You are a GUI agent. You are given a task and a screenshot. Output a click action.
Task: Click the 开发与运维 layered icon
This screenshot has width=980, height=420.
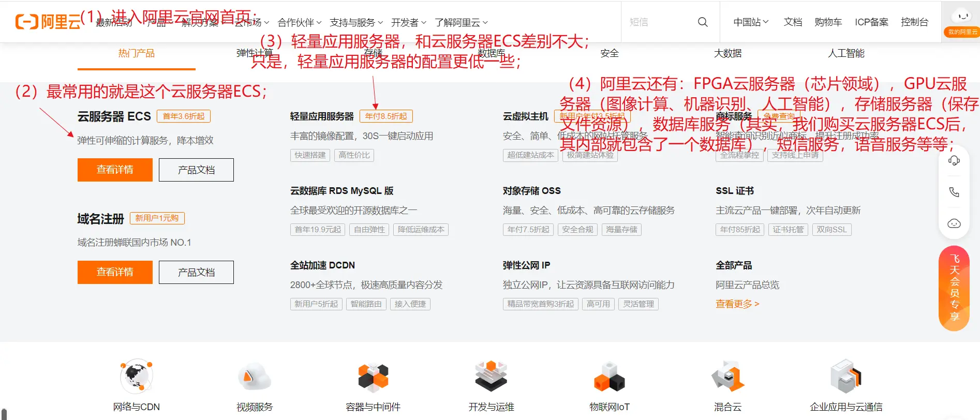tap(491, 377)
